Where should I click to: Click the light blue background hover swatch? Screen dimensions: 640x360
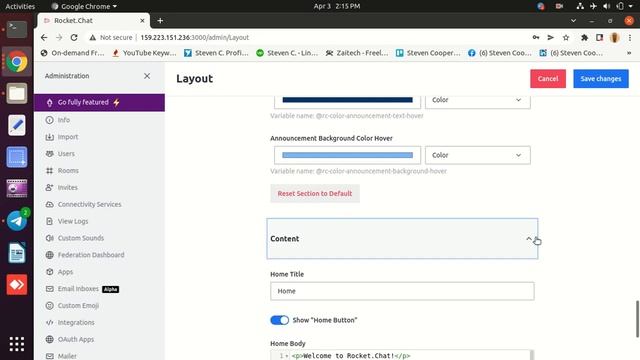click(x=347, y=155)
